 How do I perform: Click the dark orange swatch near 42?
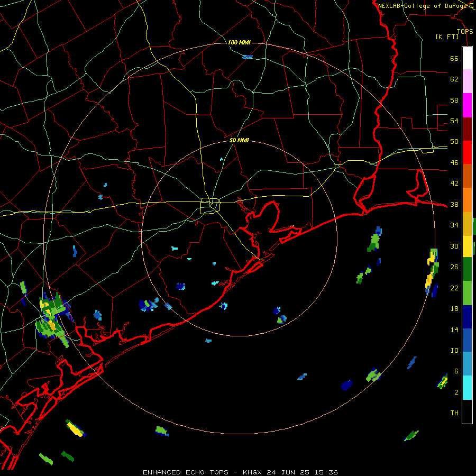click(x=467, y=176)
